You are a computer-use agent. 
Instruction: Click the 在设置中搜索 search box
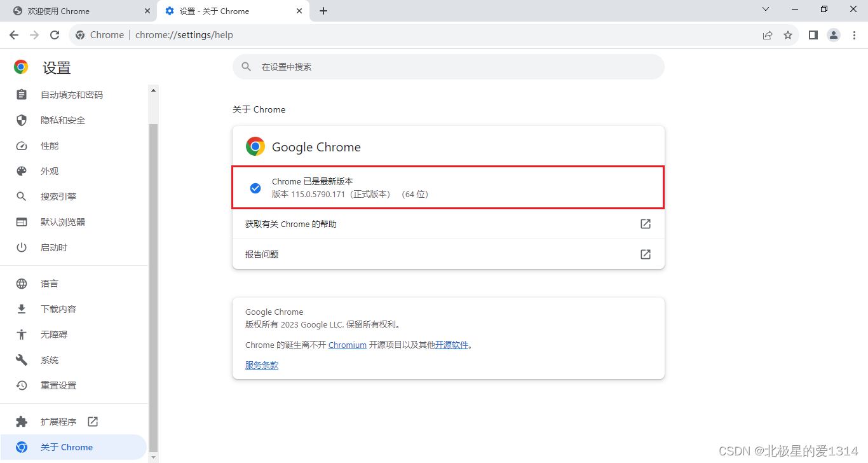point(448,67)
